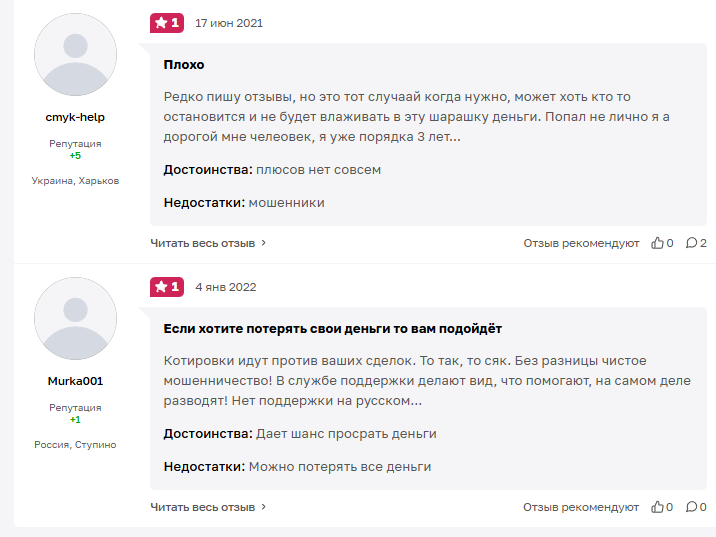Expand full review under Murka001's post
Screen dimensions: 716x537
208,507
